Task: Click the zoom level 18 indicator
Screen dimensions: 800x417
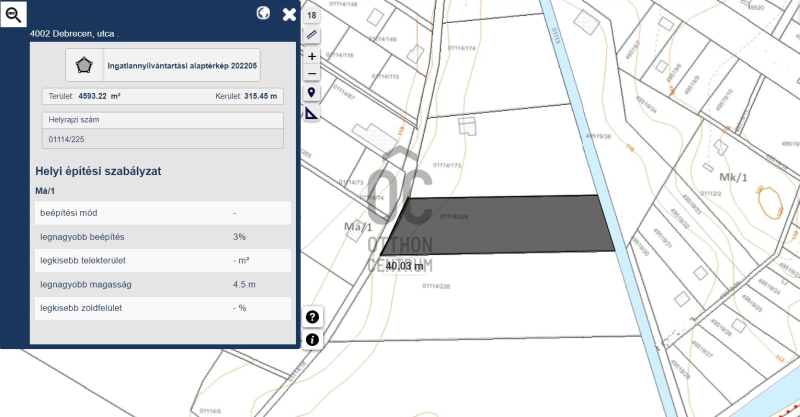Action: (x=312, y=16)
